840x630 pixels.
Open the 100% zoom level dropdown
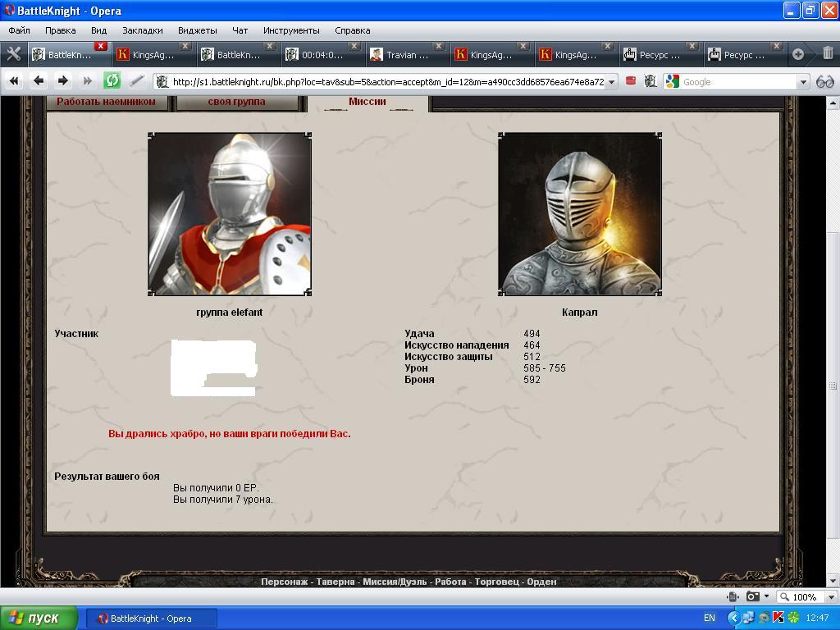[x=831, y=597]
